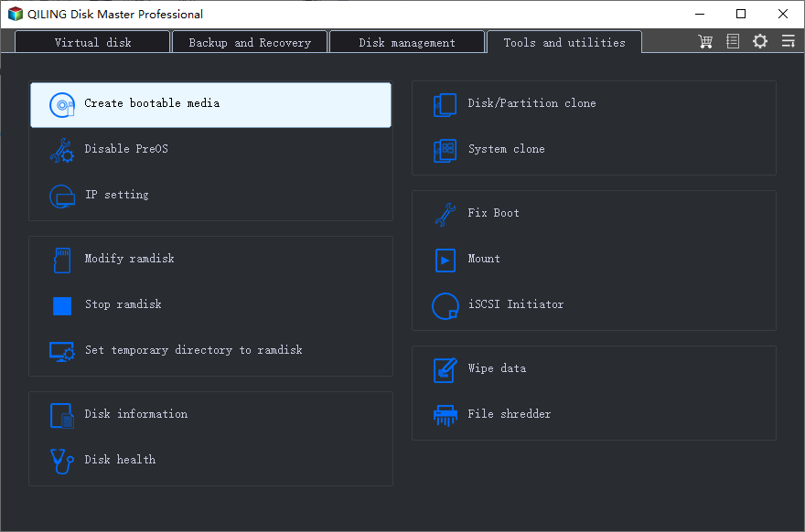Click the Mount play-box icon
This screenshot has height=532, width=805.
[x=445, y=261]
